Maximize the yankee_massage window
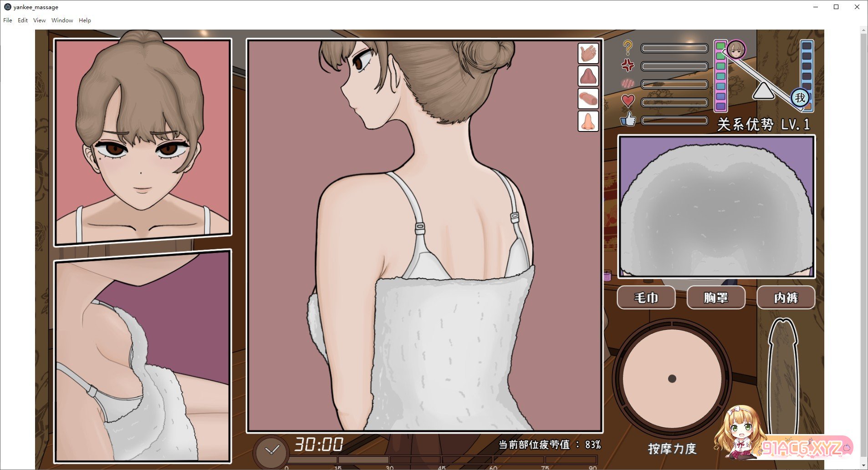This screenshot has height=470, width=868. [x=836, y=7]
